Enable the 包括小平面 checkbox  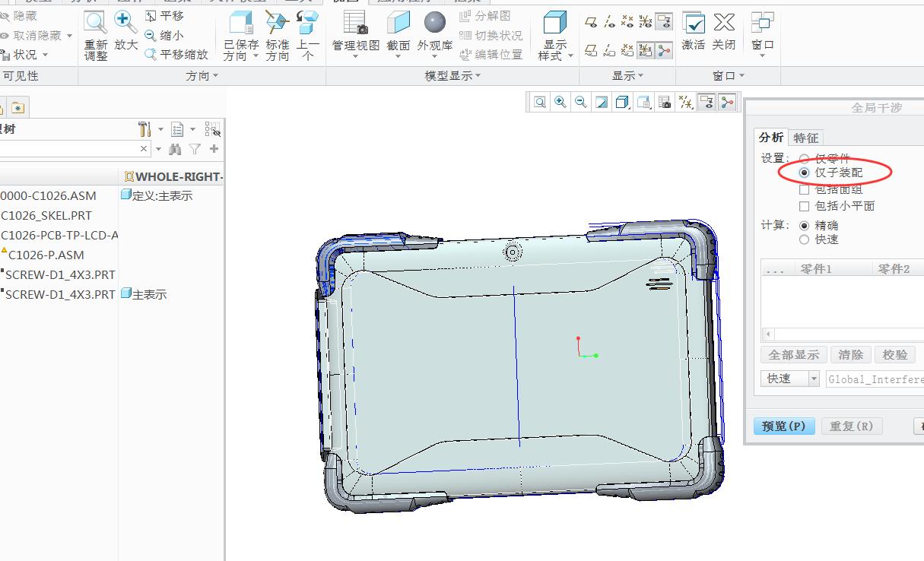click(x=804, y=206)
